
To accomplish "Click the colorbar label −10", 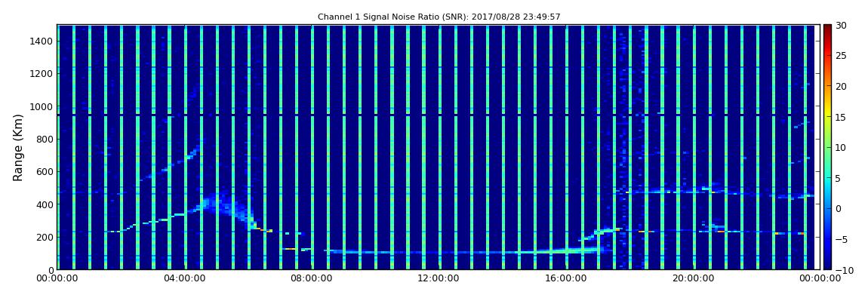I will coord(844,269).
